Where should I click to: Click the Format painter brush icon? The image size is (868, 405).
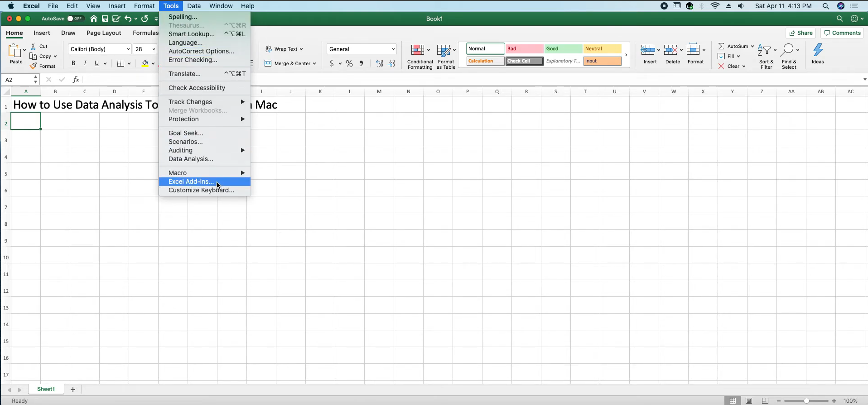(33, 66)
